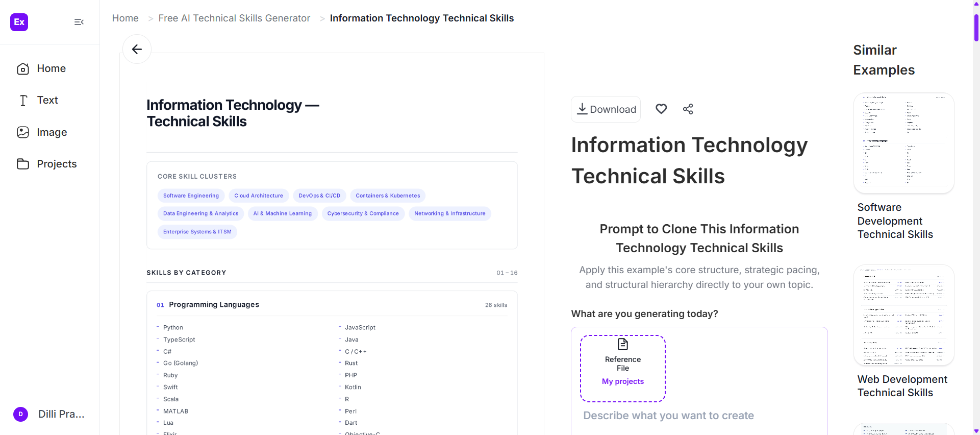Collapse the sidebar with the menu toggle icon

(x=79, y=22)
